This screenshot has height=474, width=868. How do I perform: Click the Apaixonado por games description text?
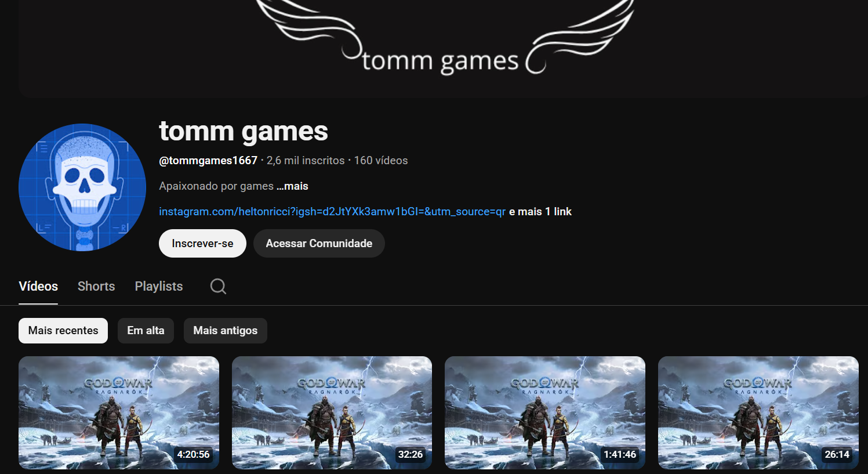[216, 186]
